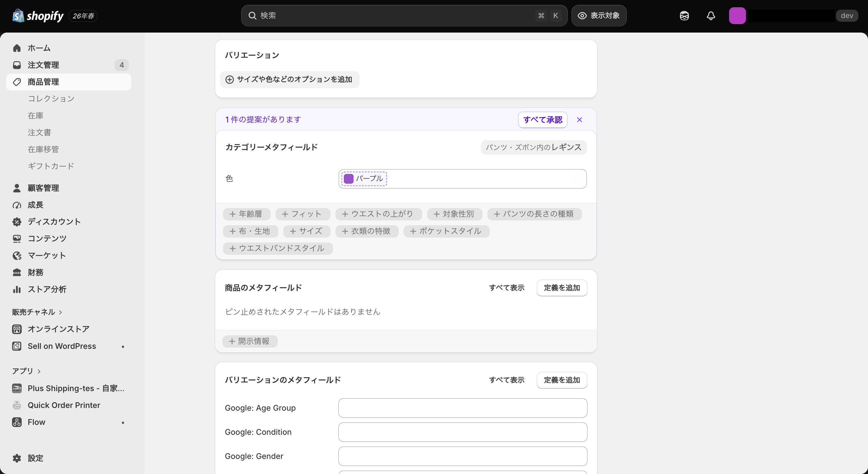The image size is (868, 474).
Task: Open the オンラインストア storefront icon
Action: 17,329
